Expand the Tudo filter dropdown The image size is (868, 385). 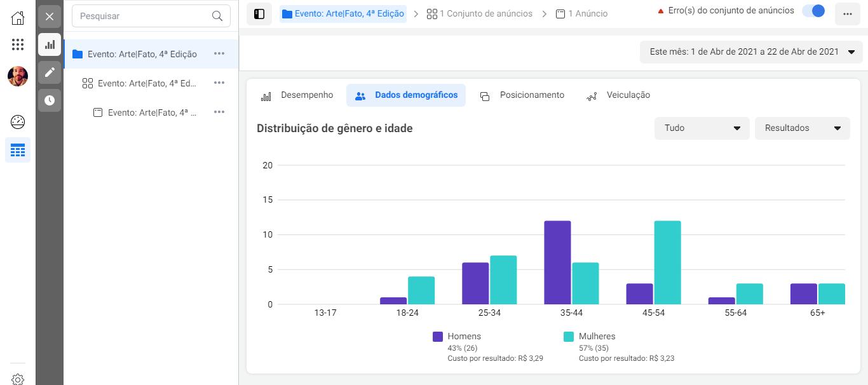click(x=702, y=128)
